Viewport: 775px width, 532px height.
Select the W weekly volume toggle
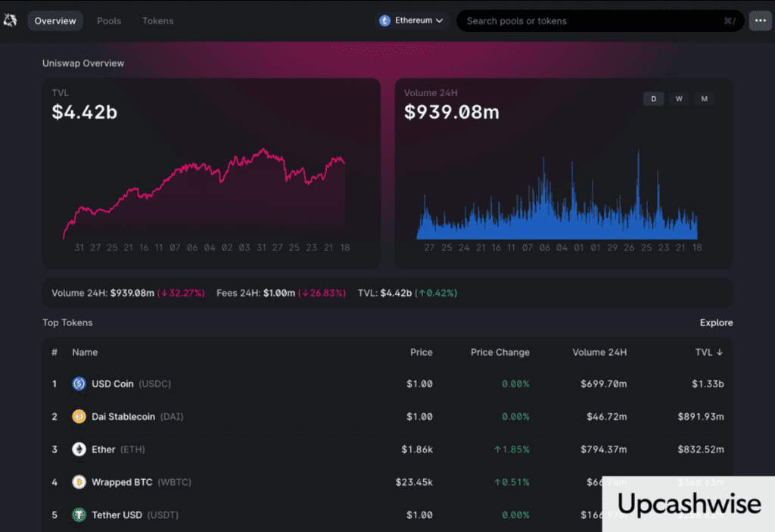point(679,99)
